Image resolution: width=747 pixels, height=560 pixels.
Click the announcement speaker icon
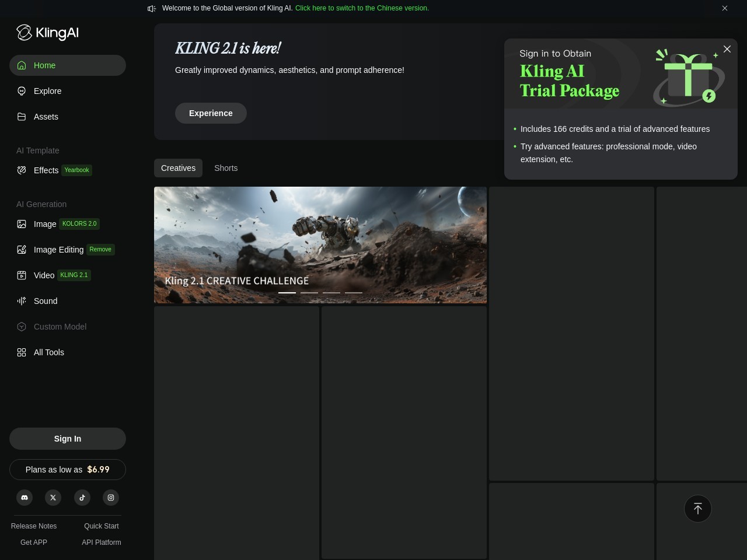coord(152,8)
